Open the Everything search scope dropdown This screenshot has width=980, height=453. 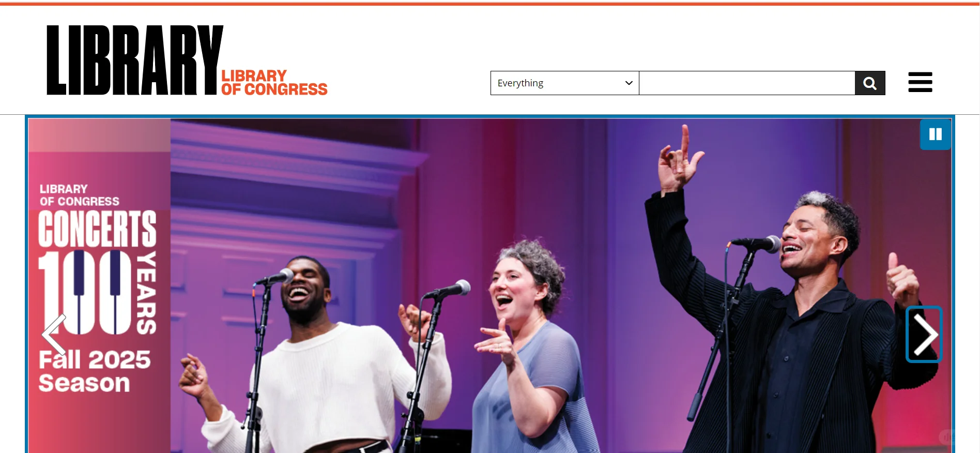point(564,83)
